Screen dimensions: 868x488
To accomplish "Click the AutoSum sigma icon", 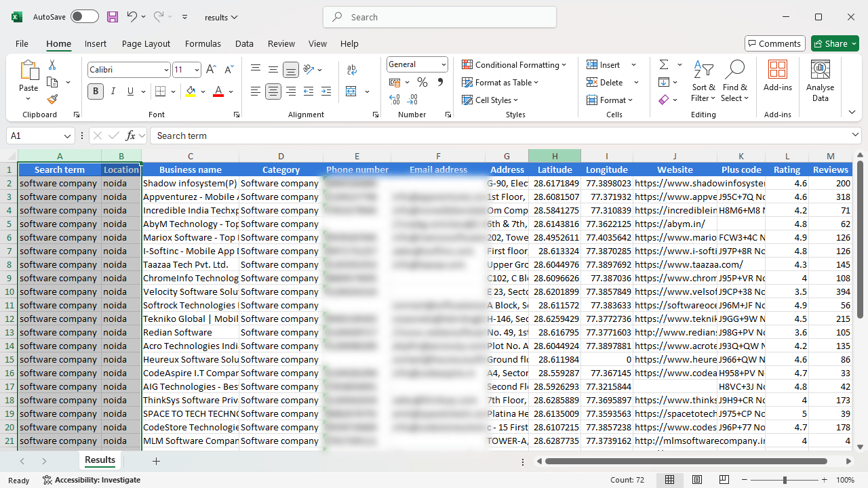I will pos(664,64).
